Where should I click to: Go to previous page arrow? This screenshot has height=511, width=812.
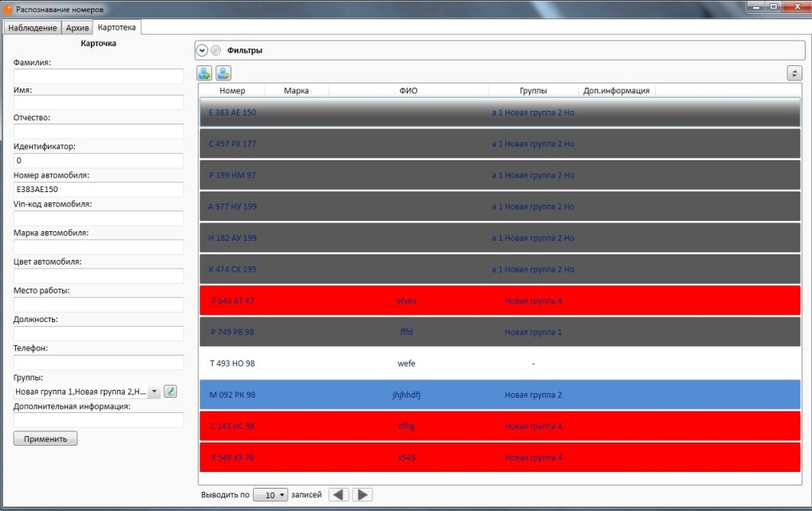click(339, 494)
